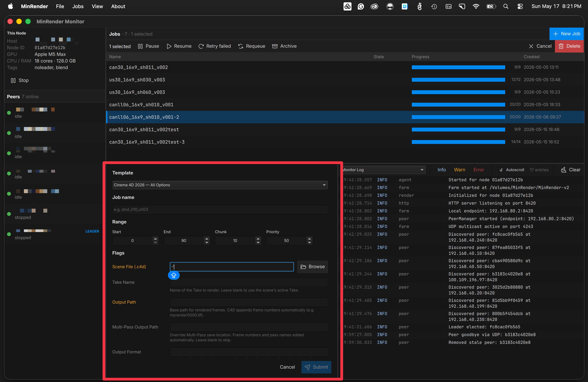Select job can30_16x9_sh011_v002test
Image resolution: width=588 pixels, height=382 pixels.
point(345,130)
